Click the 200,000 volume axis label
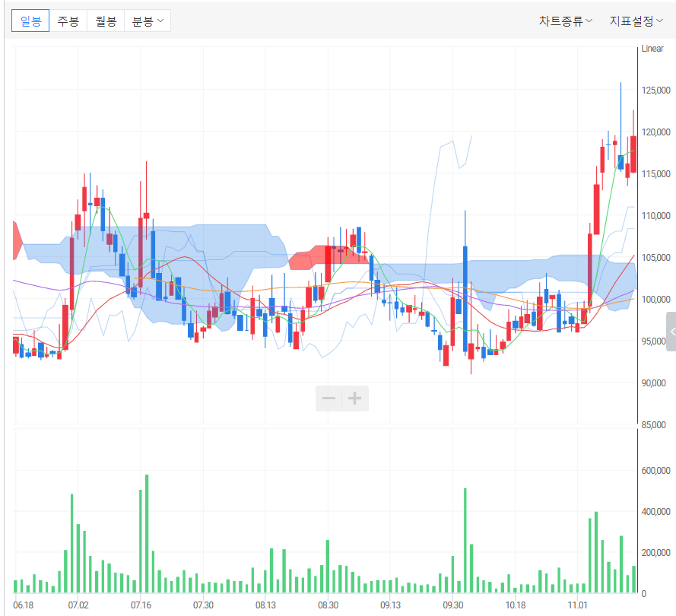676x616 pixels. coord(655,553)
